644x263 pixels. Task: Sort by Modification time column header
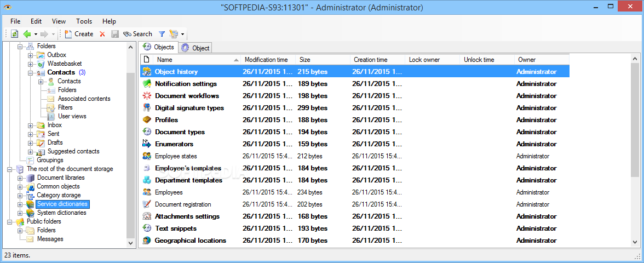click(x=268, y=60)
